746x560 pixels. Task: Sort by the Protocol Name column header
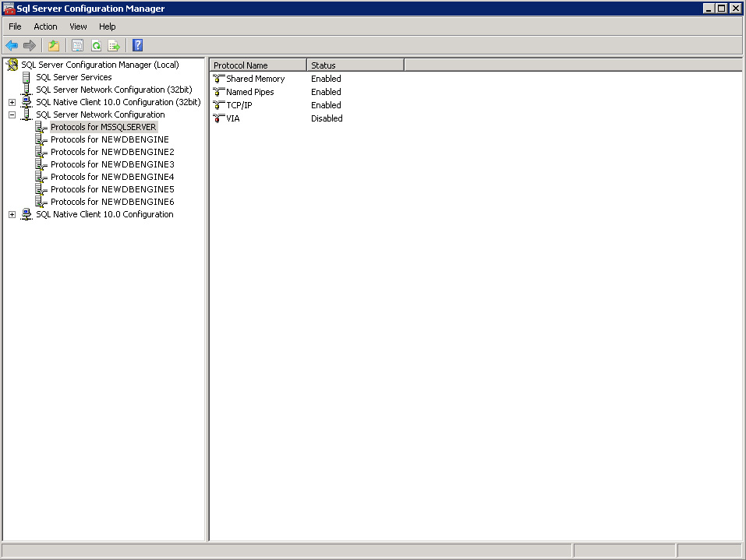258,65
